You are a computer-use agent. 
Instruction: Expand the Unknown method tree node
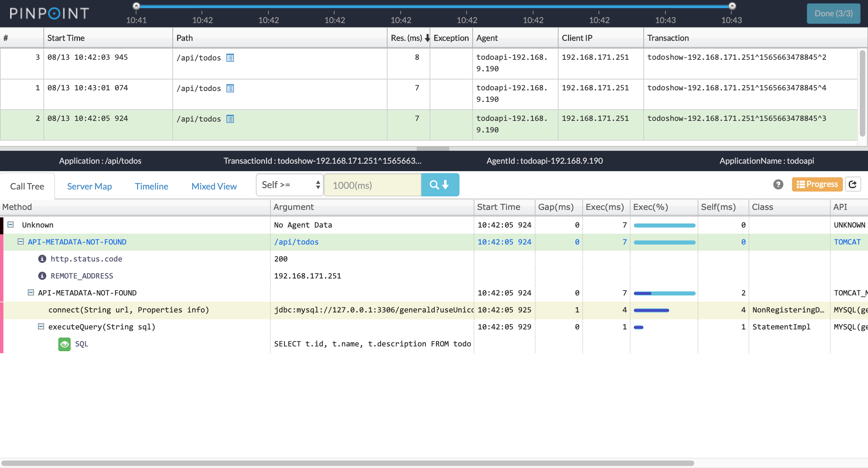tap(11, 225)
